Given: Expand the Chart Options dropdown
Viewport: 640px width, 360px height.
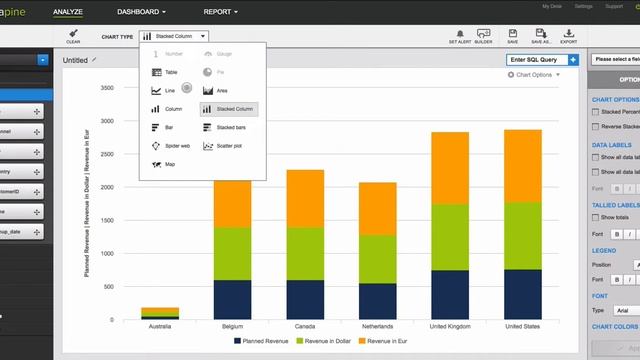Looking at the screenshot, I should [534, 75].
